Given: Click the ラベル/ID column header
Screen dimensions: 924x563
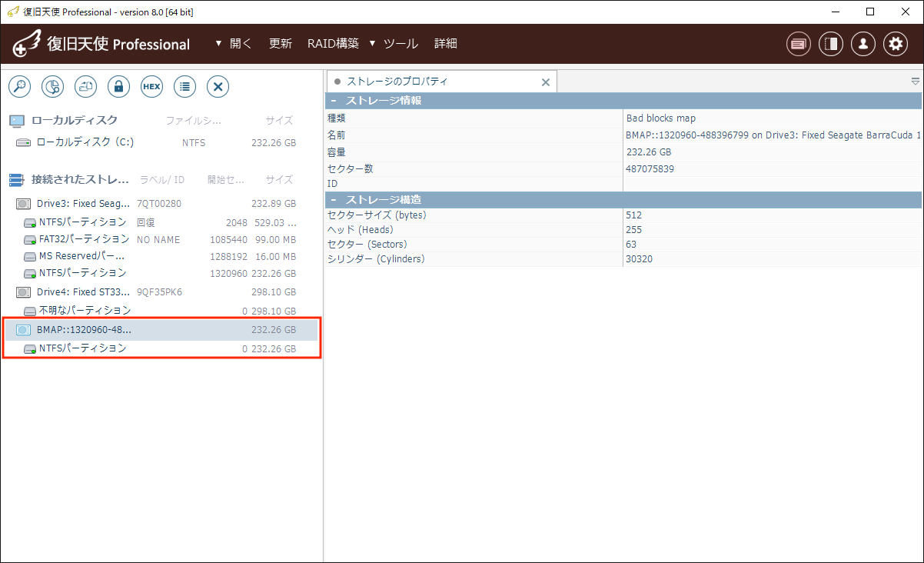Looking at the screenshot, I should click(161, 179).
